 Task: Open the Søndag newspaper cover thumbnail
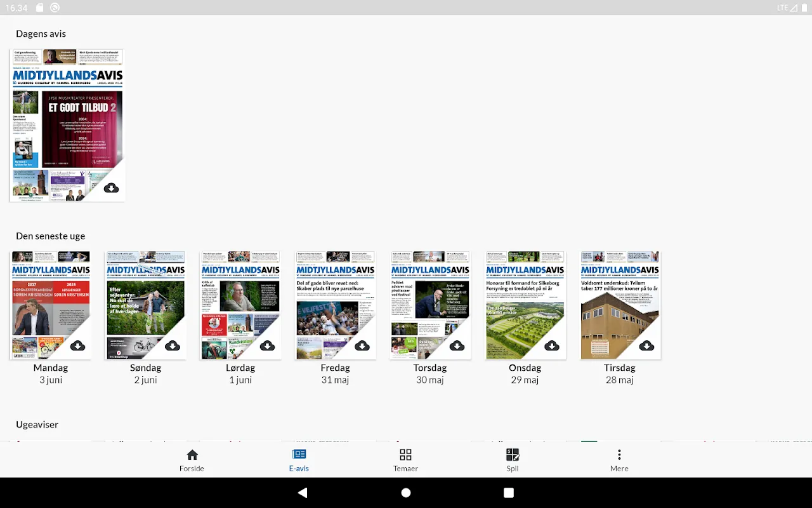click(x=145, y=305)
